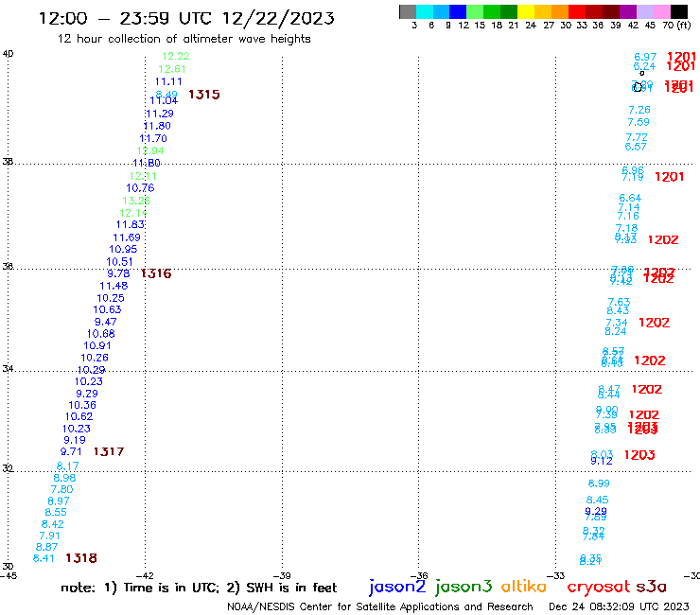Click the note 'Time is in UTC; SWH is in feet'
Image resolution: width=700 pixels, height=615 pixels.
pos(199,588)
